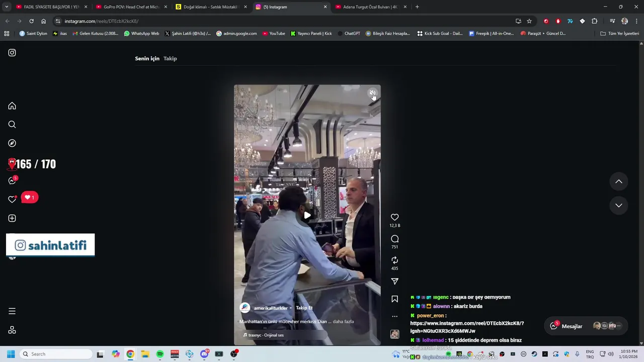The width and height of the screenshot is (644, 362).
Task: Open Instagram search magnifier in sidebar
Action: pyautogui.click(x=12, y=124)
